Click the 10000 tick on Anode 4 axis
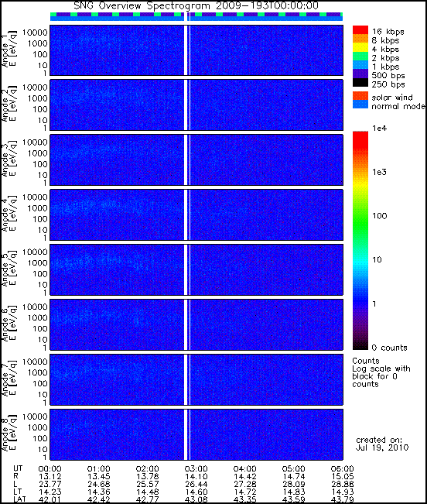The height and width of the screenshot is (504, 427). pos(35,197)
